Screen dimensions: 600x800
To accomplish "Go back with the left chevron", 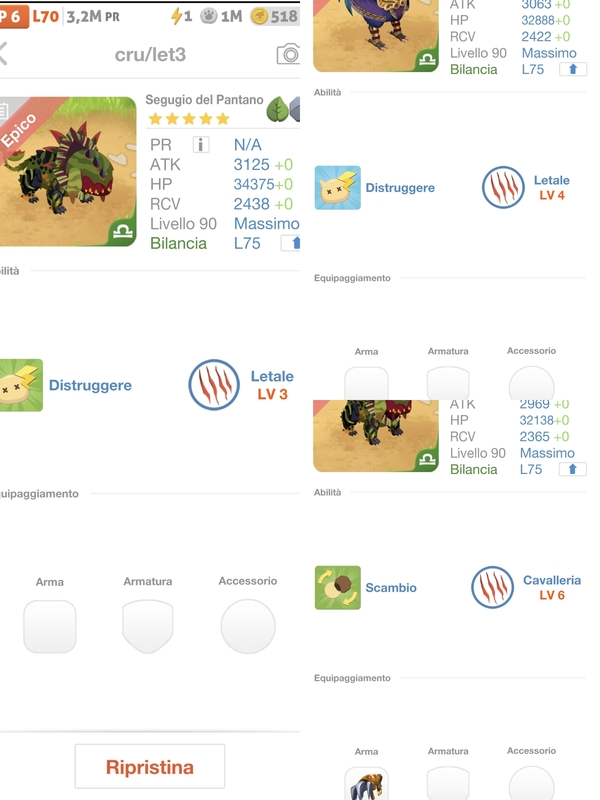I will (x=4, y=54).
